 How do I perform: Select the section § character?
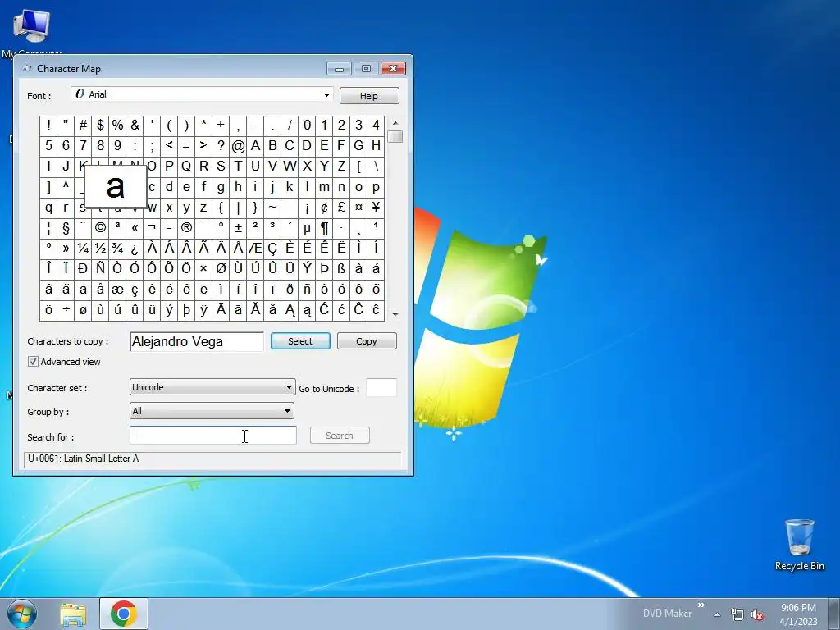(x=66, y=228)
